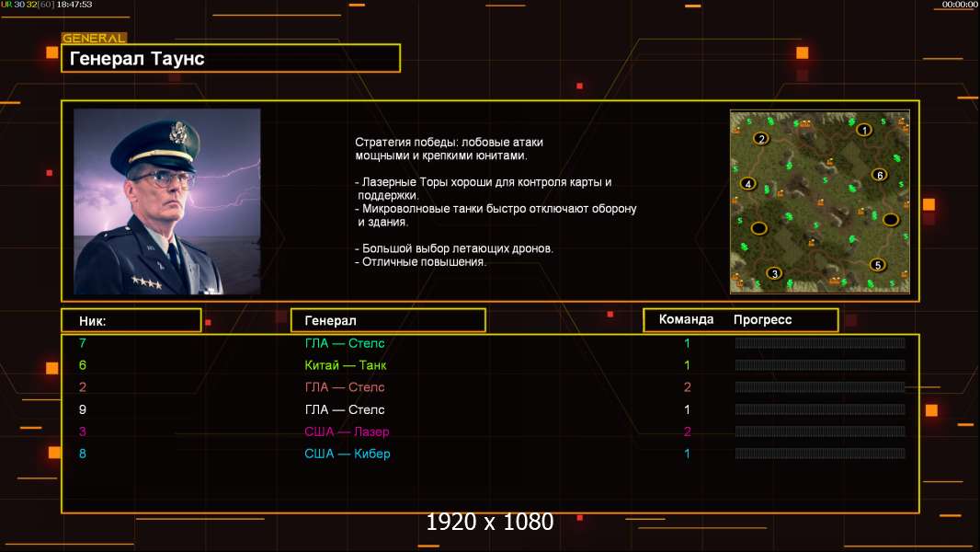980x552 pixels.
Task: Click "США — Лазер" general entry
Action: pos(347,431)
